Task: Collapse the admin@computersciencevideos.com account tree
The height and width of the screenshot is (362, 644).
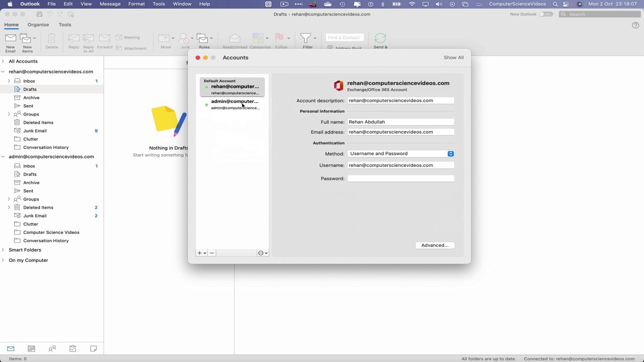Action: [3, 156]
